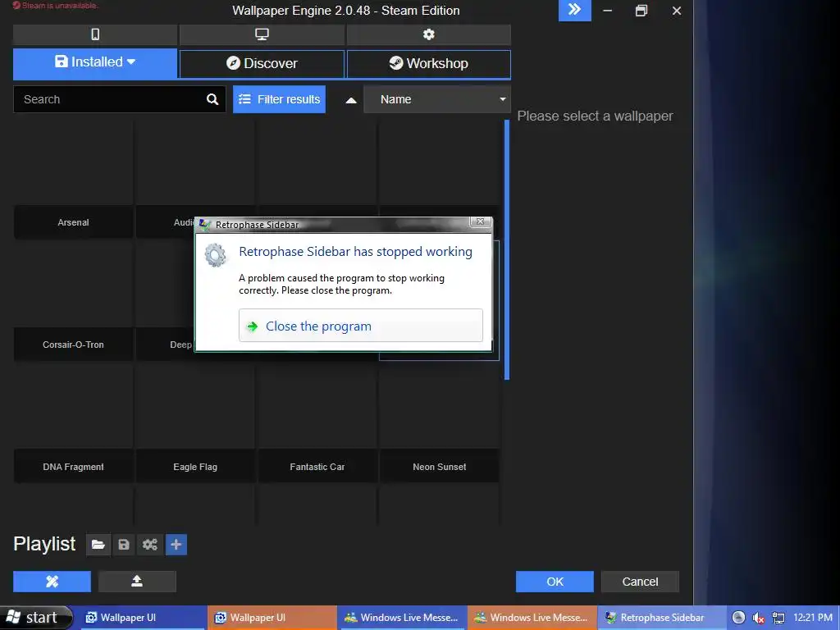Open Filter results panel

pos(279,99)
